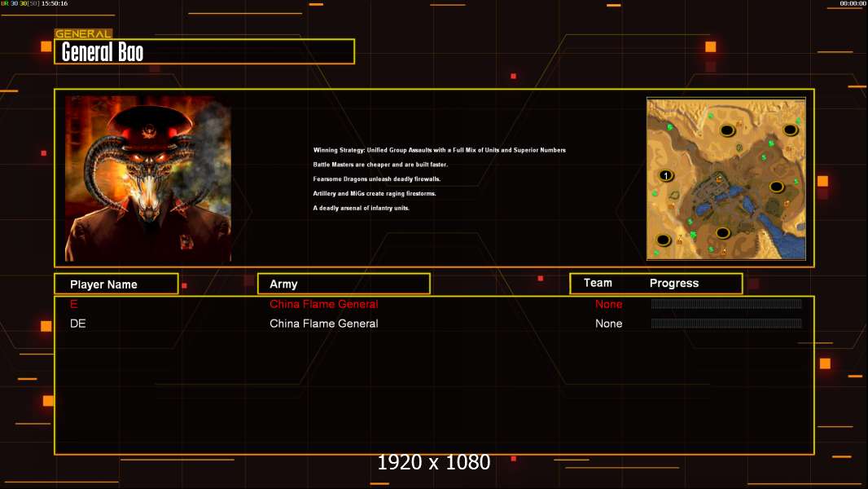Select start position 1 on the minimap
The height and width of the screenshot is (489, 868).
coord(666,175)
